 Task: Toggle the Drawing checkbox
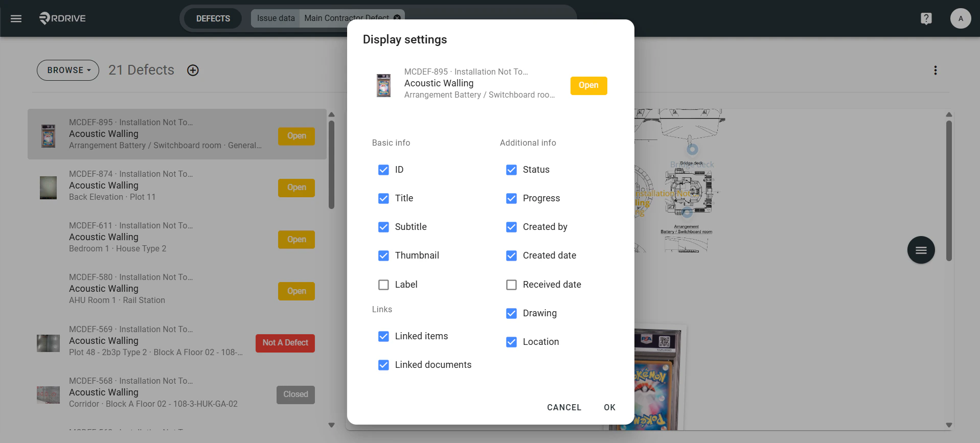(511, 313)
